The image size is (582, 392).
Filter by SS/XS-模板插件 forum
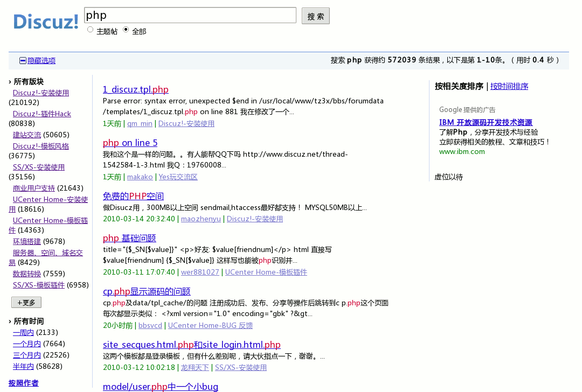(x=39, y=285)
